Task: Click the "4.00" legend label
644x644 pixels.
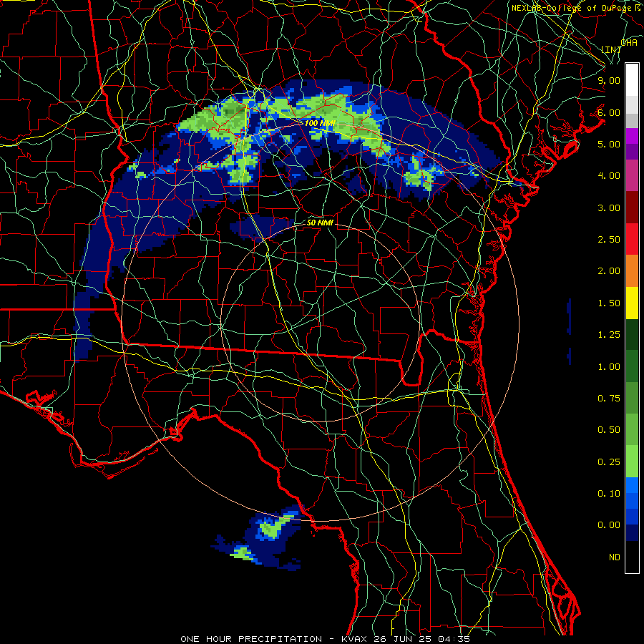Action: pos(609,176)
